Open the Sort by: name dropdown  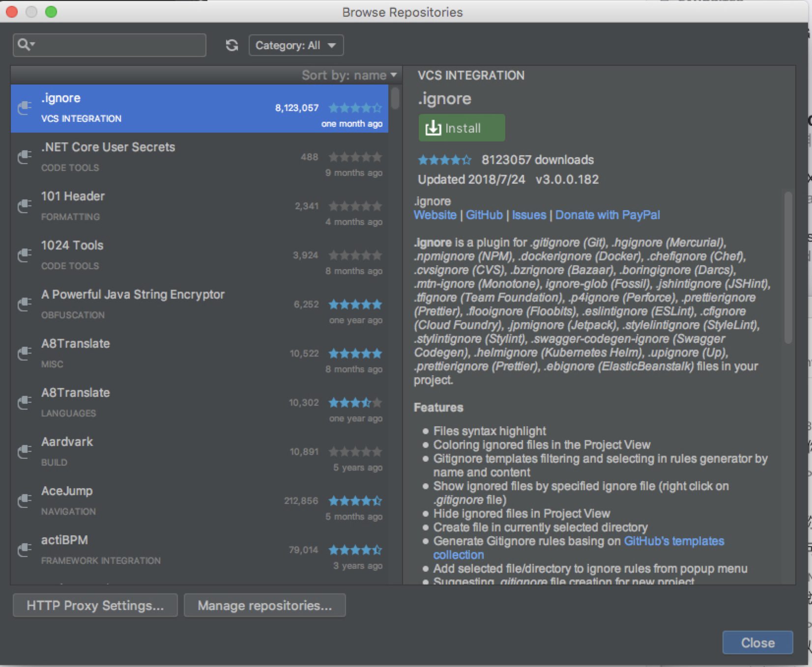(x=349, y=75)
